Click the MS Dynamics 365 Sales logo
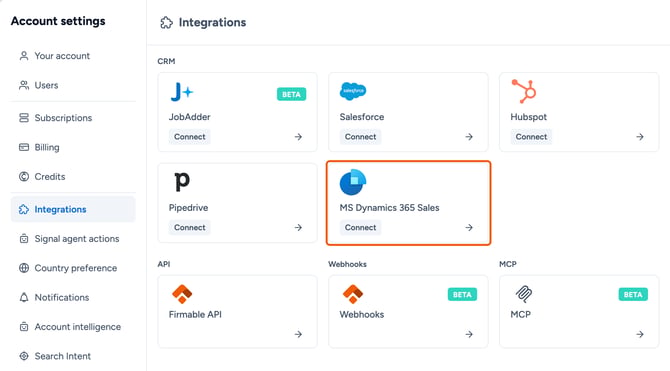 [x=353, y=182]
